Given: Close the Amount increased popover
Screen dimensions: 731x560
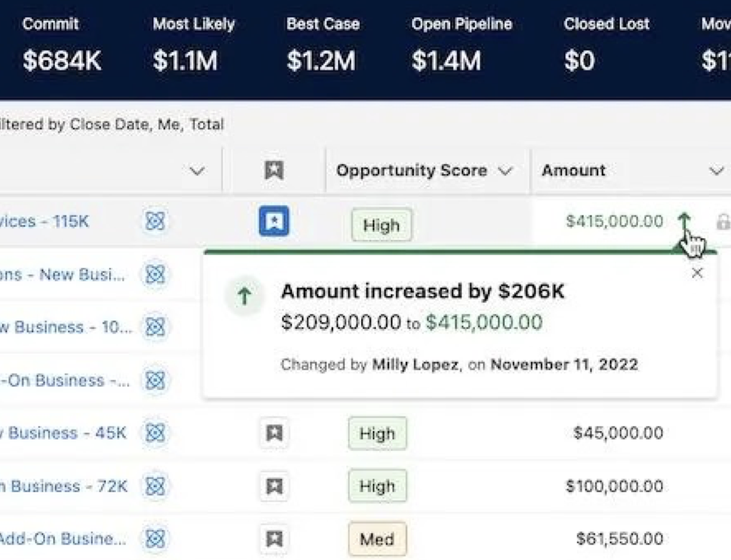Looking at the screenshot, I should [696, 273].
